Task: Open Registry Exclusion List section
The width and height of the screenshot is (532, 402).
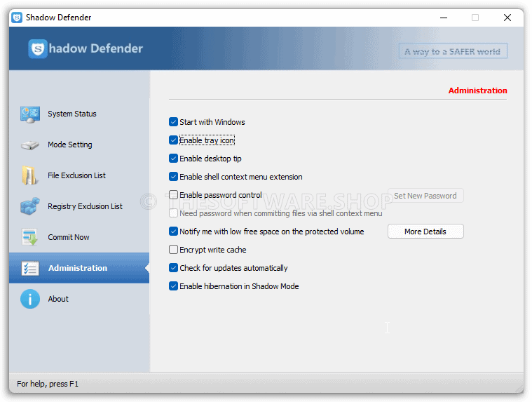Action: click(85, 206)
